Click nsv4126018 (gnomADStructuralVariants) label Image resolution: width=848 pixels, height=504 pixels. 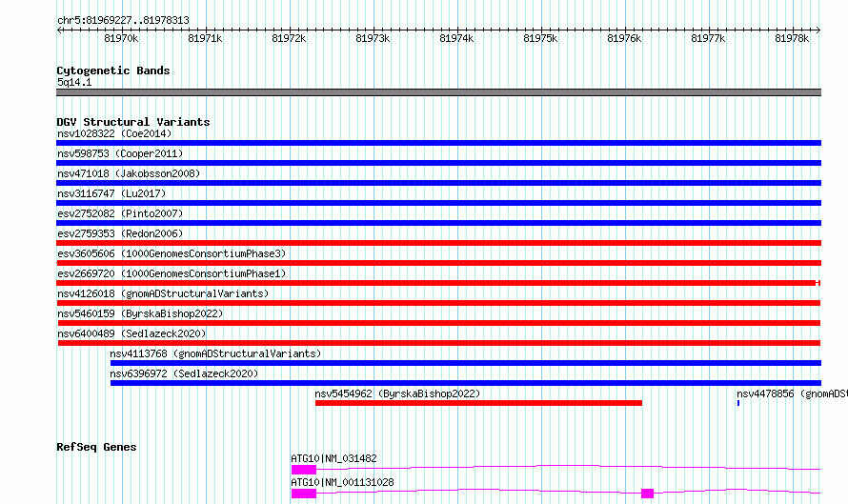[163, 293]
